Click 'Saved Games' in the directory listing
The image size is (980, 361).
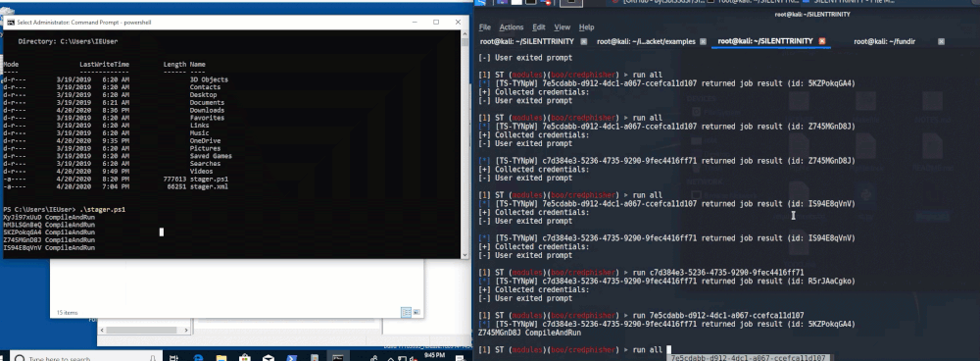[211, 156]
